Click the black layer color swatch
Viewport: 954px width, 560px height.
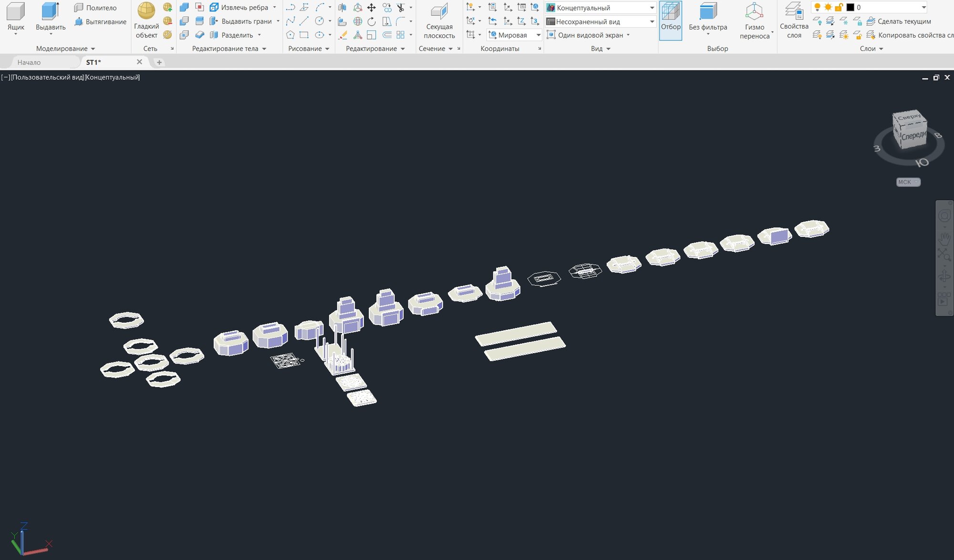click(x=850, y=7)
